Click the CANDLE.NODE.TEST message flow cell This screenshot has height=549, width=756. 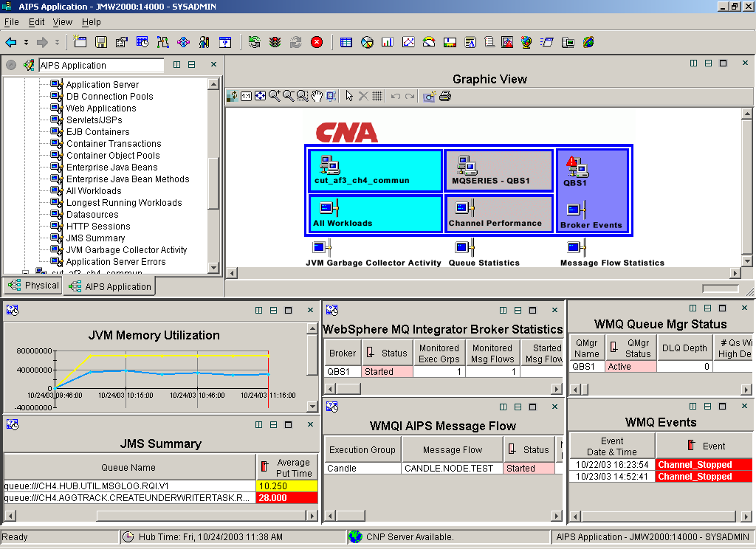pyautogui.click(x=453, y=468)
